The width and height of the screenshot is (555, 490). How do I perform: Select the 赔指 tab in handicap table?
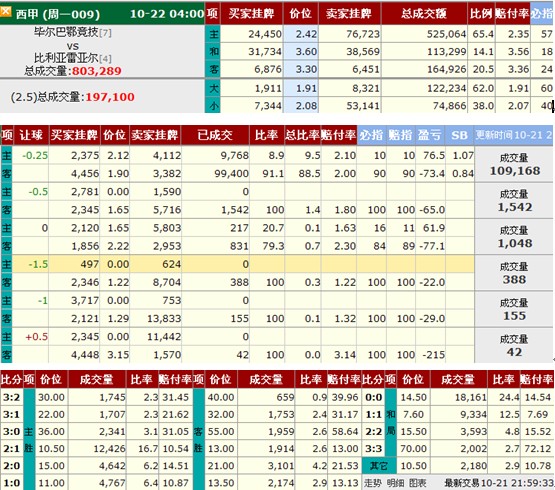pyautogui.click(x=400, y=135)
